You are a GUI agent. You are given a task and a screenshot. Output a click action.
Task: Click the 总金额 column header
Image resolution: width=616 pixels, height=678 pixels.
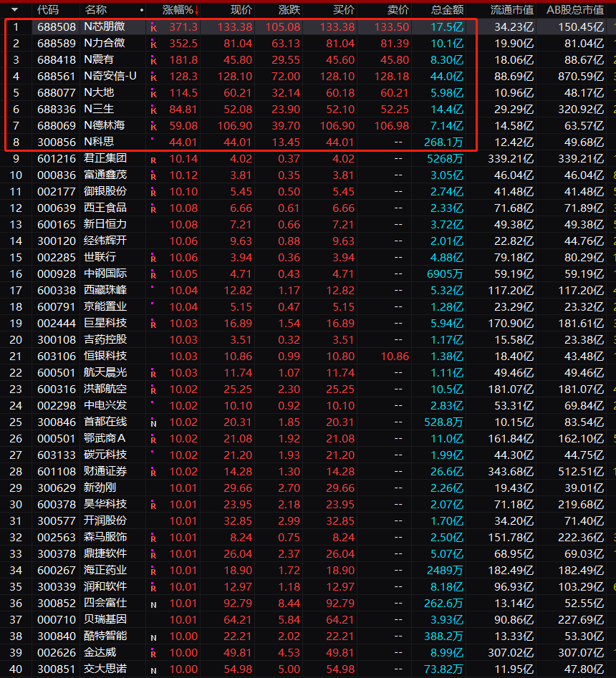pyautogui.click(x=447, y=9)
